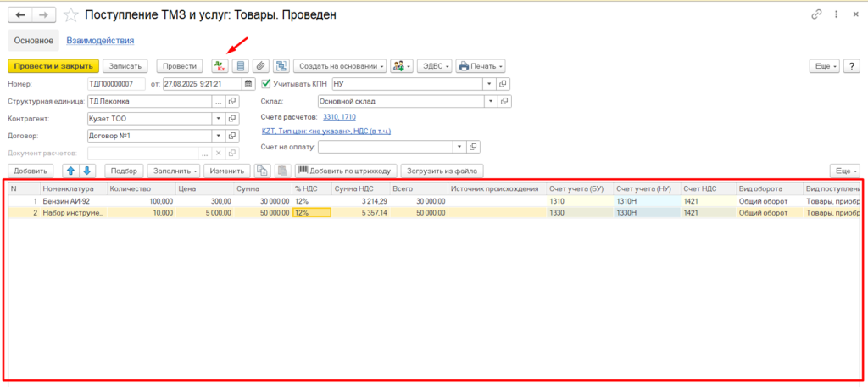The width and height of the screenshot is (868, 387).
Task: Select the Бензин АИ-92 row cell
Action: point(72,201)
